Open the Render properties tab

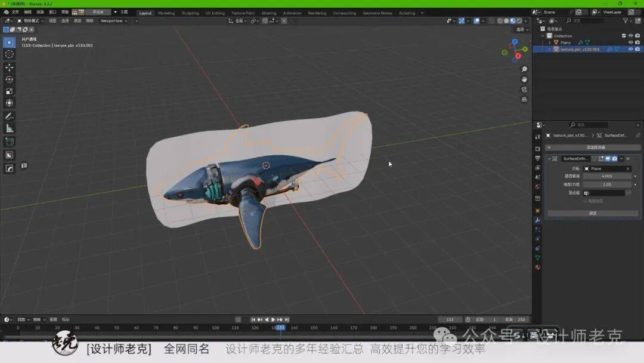538,149
